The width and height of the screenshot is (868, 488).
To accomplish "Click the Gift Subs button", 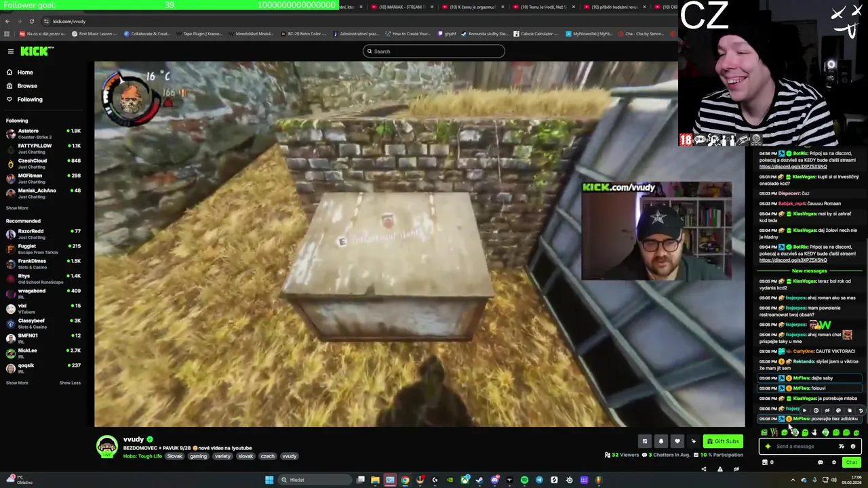I will click(722, 441).
